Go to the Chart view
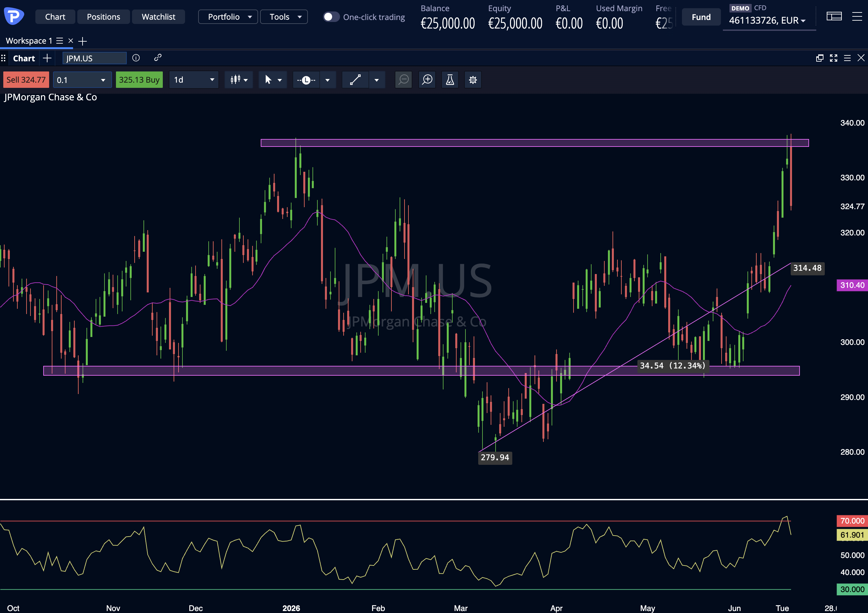The height and width of the screenshot is (613, 868). click(55, 17)
